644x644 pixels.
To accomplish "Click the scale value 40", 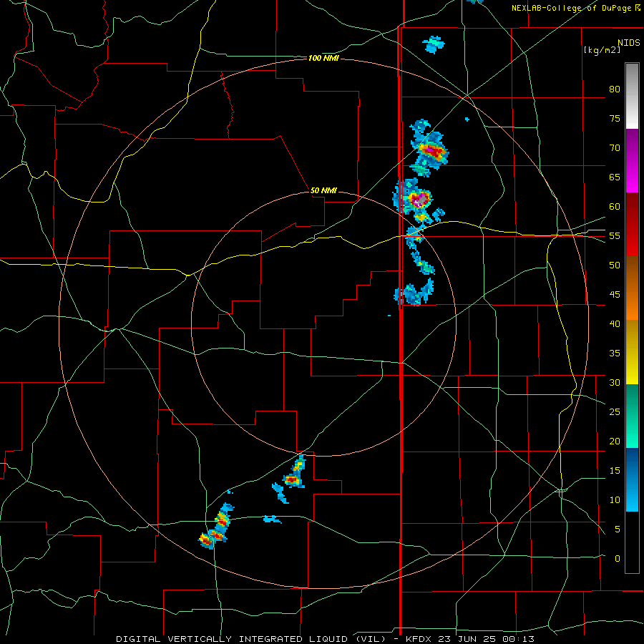I will coord(615,323).
